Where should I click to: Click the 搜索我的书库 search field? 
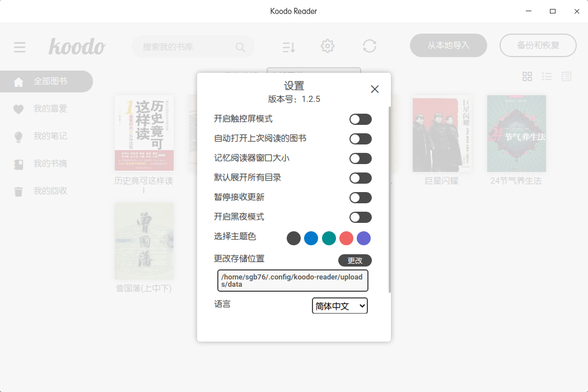click(x=188, y=47)
